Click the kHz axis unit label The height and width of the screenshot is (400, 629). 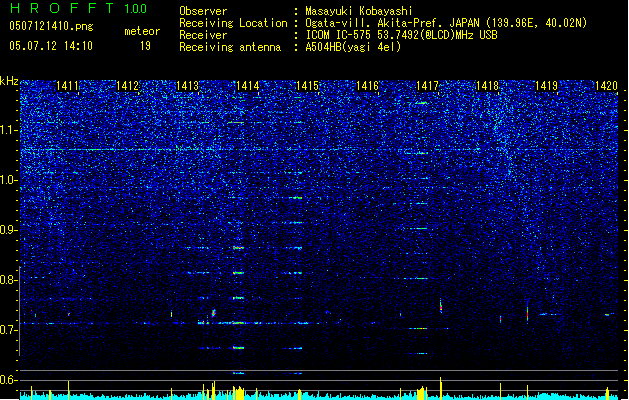coord(9,81)
